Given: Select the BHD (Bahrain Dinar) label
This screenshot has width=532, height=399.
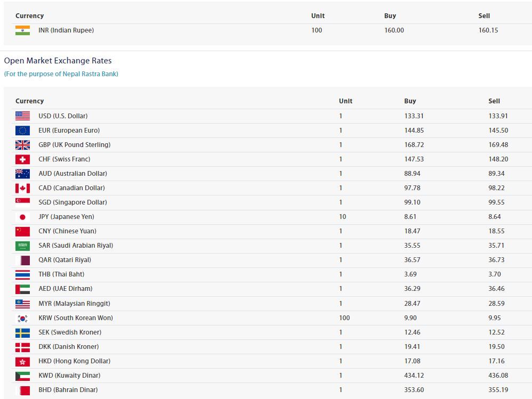Looking at the screenshot, I should click(x=68, y=389).
